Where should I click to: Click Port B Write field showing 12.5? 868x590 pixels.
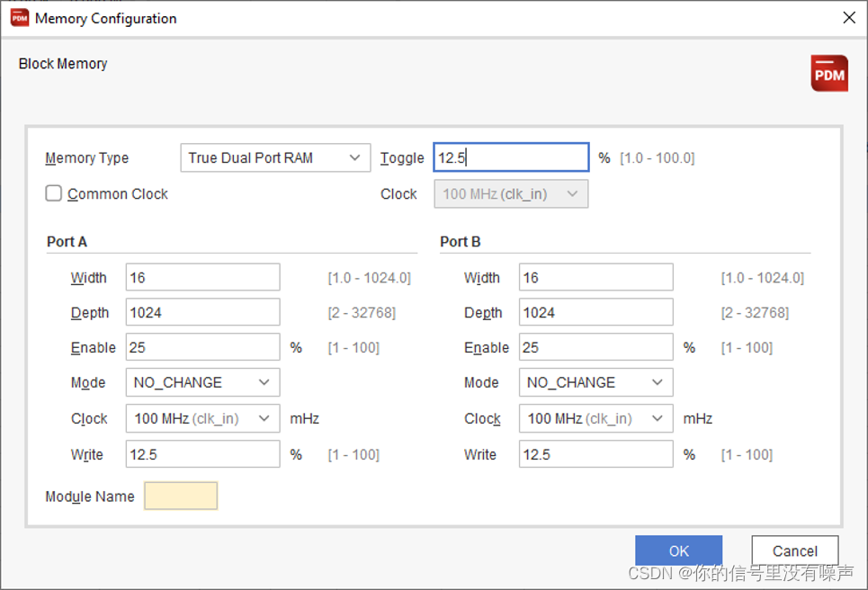coord(595,454)
